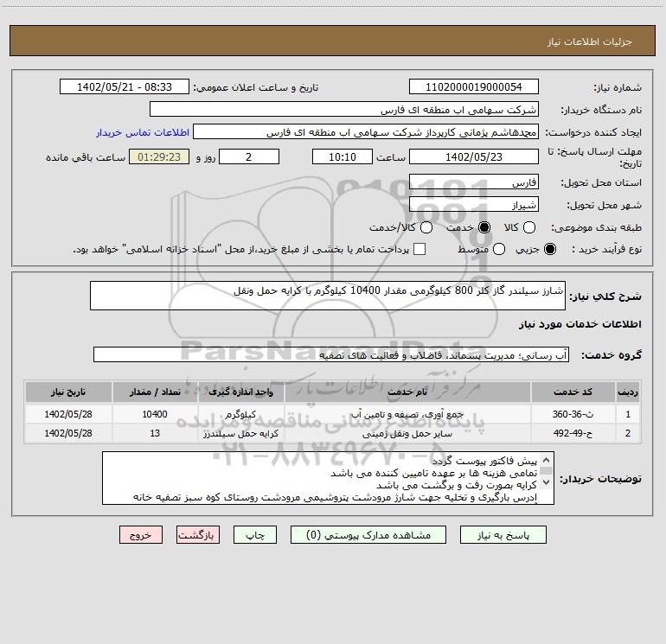Click the بازگشت back button

[x=198, y=535]
